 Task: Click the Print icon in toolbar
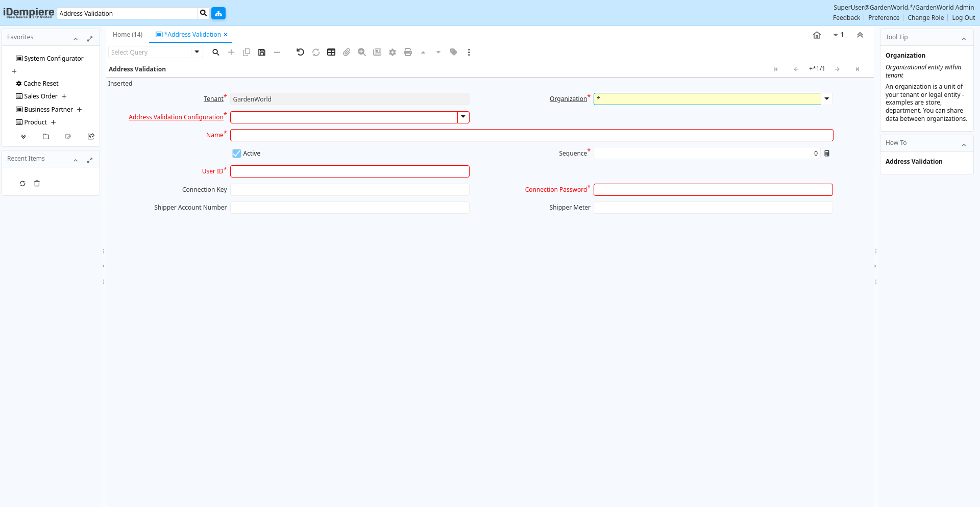tap(408, 52)
